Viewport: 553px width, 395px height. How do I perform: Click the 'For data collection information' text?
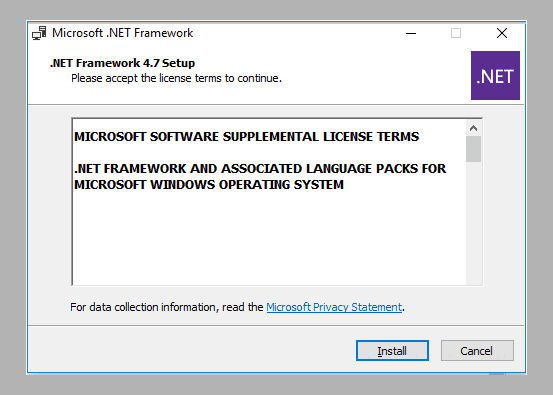[166, 307]
